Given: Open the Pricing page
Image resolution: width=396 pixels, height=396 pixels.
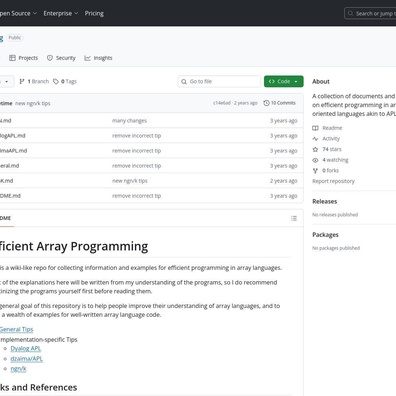Looking at the screenshot, I should pyautogui.click(x=94, y=13).
